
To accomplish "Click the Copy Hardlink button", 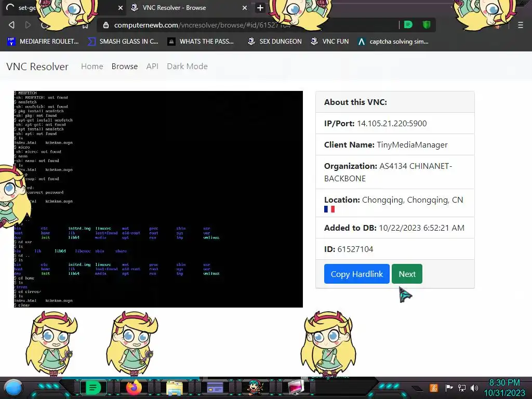I will (x=356, y=274).
